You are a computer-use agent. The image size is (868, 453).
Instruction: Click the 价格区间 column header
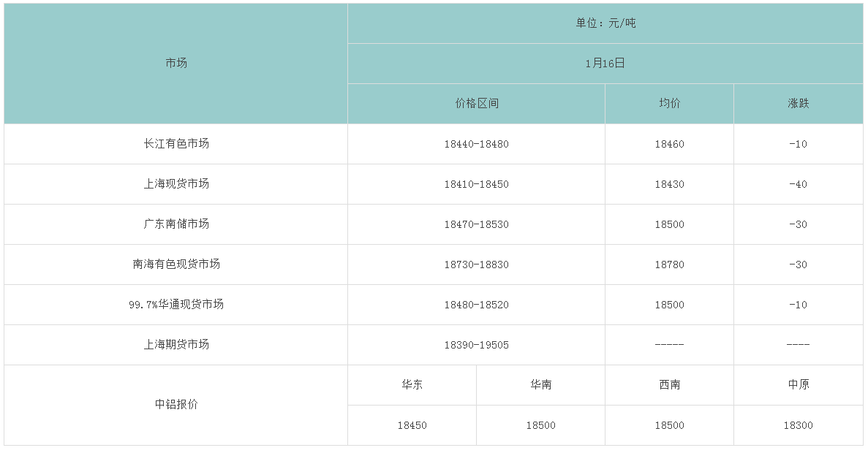476,104
